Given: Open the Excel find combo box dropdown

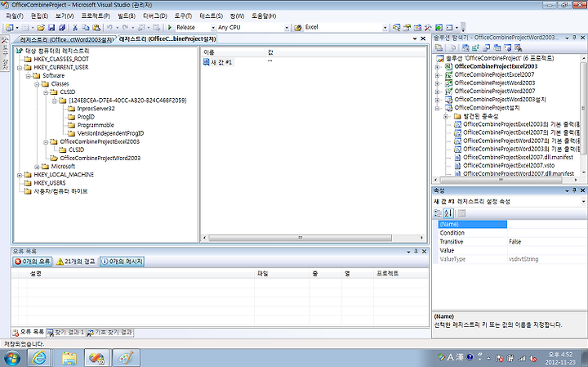Looking at the screenshot, I should coord(385,28).
